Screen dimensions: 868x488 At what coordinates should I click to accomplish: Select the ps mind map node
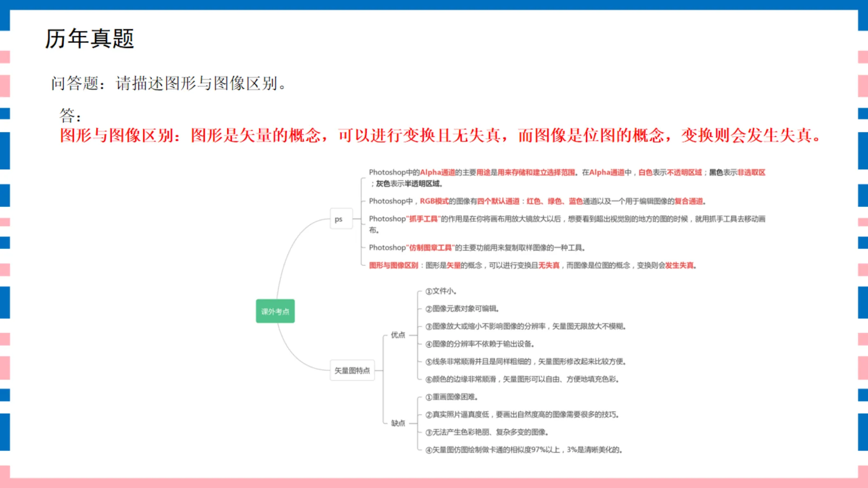click(x=341, y=219)
